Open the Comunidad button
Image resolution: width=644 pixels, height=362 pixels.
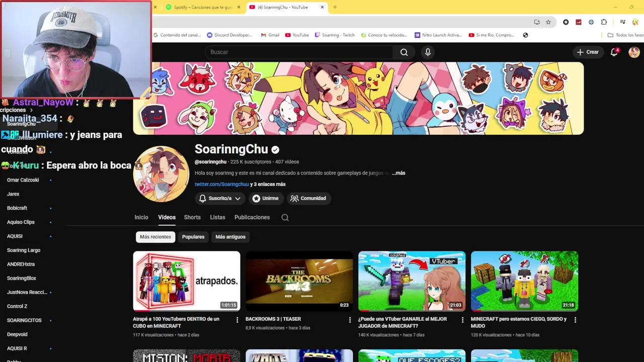[308, 199]
